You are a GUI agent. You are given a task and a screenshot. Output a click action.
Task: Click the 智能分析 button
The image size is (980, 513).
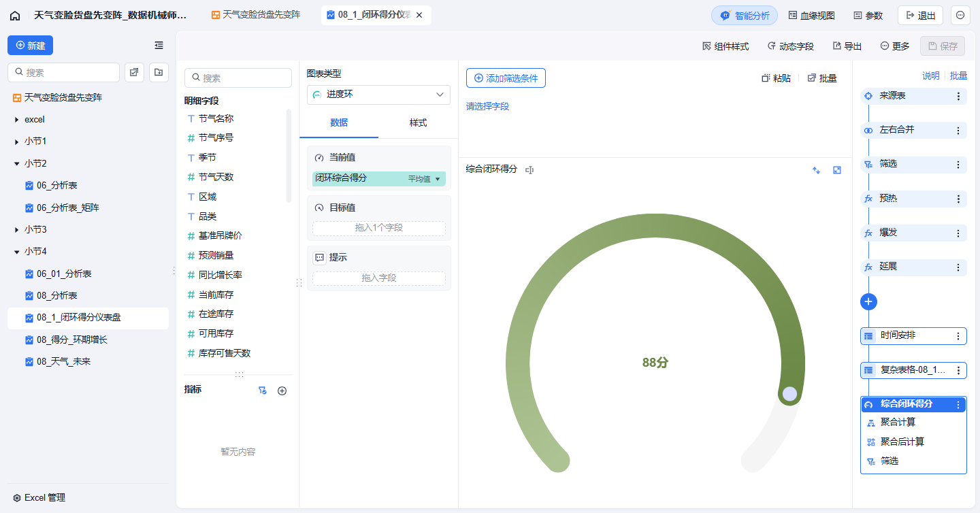coord(745,15)
